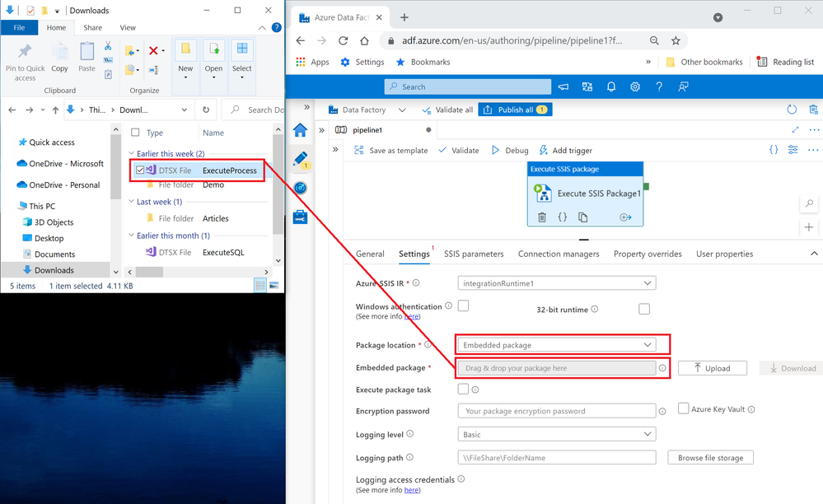Open Explorer View ribbon tab
Image resolution: width=823 pixels, height=504 pixels.
point(128,28)
